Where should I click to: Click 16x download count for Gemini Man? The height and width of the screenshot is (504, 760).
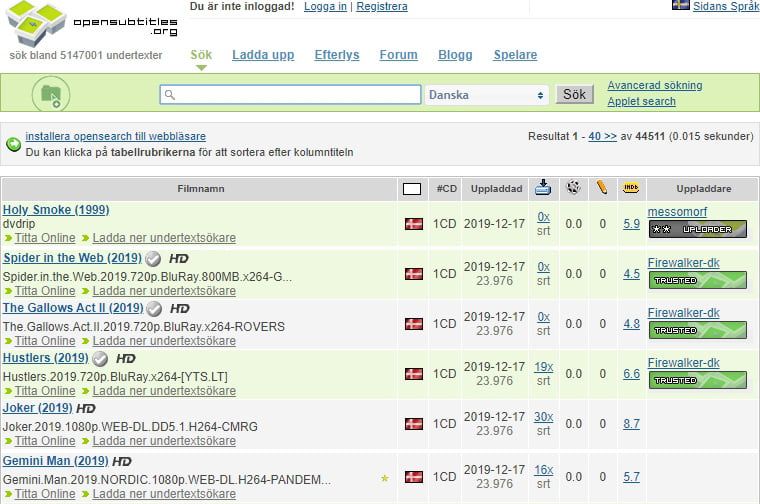[x=543, y=470]
